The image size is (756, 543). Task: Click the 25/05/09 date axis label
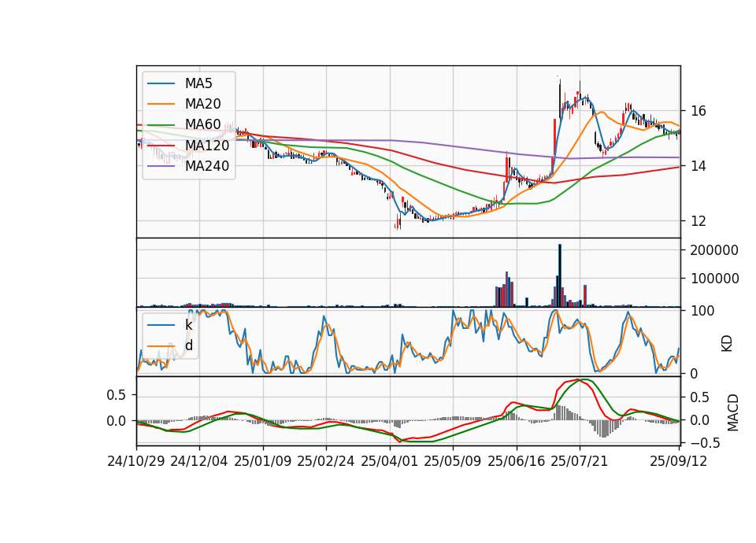pos(453,461)
